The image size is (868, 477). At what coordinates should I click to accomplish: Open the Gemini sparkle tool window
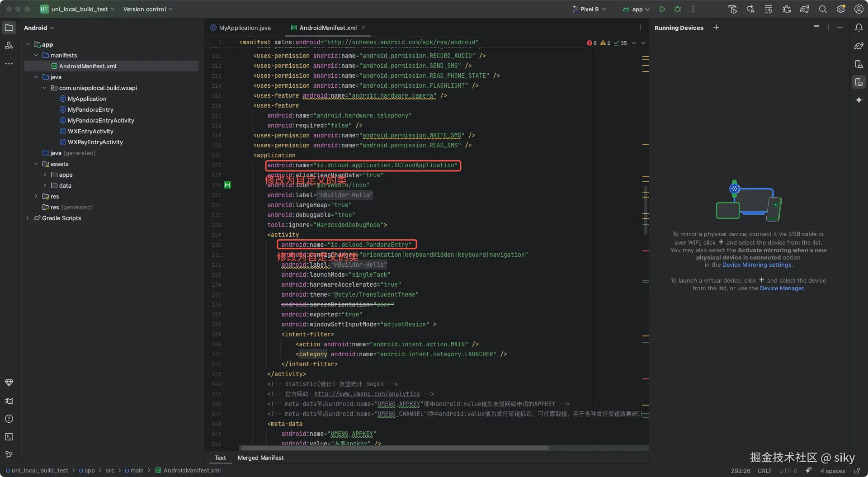(859, 100)
